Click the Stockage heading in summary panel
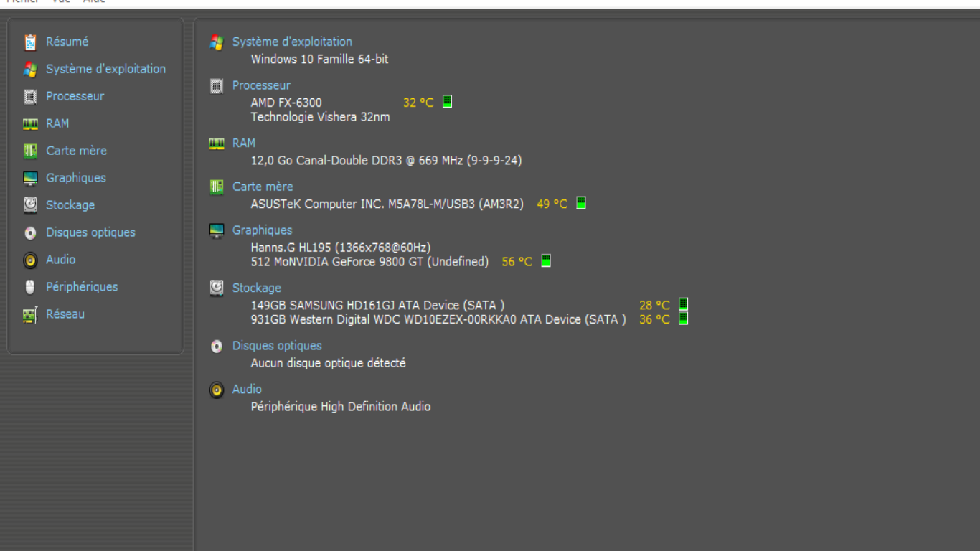 click(x=256, y=288)
